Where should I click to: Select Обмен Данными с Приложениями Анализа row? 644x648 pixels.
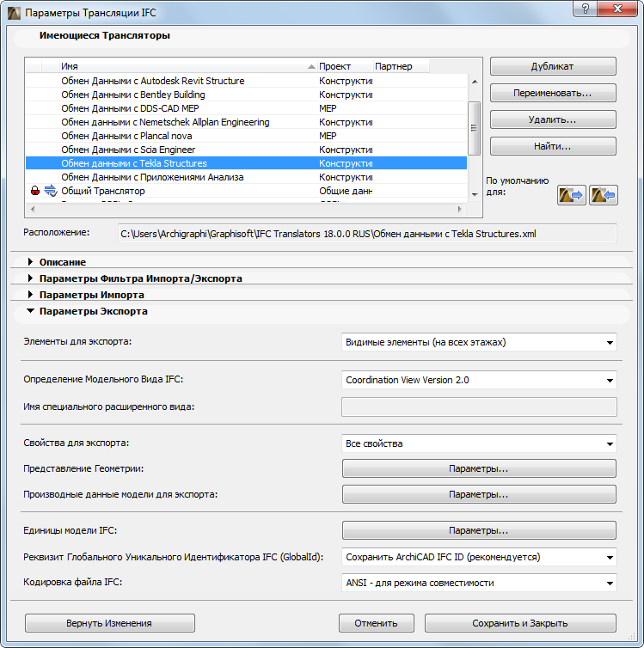pyautogui.click(x=247, y=177)
